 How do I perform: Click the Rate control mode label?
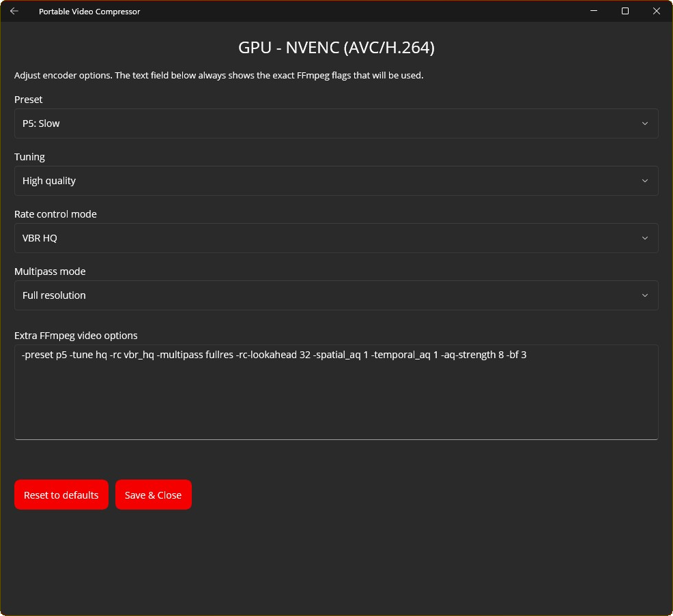pos(55,214)
